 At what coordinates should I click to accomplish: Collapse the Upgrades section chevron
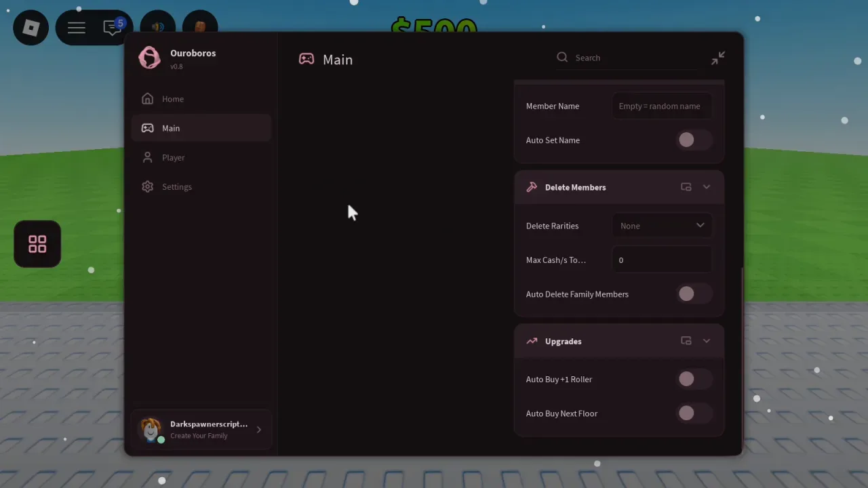[707, 341]
